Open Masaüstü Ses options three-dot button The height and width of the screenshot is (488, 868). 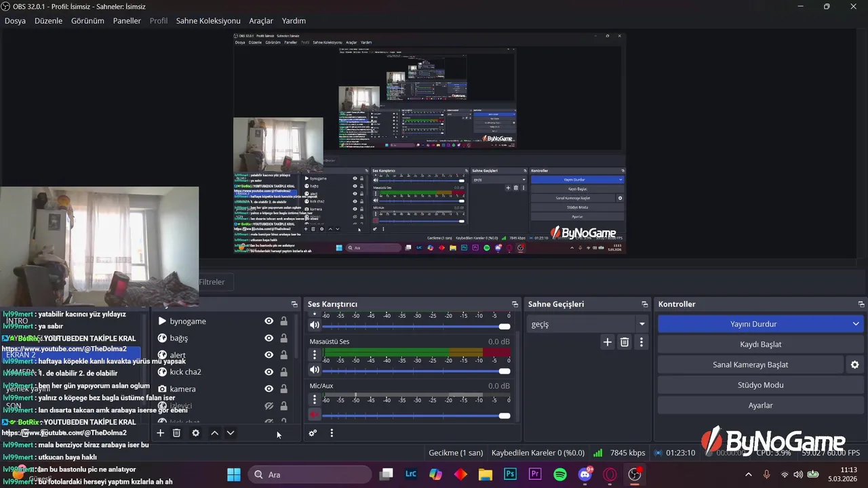(x=315, y=354)
